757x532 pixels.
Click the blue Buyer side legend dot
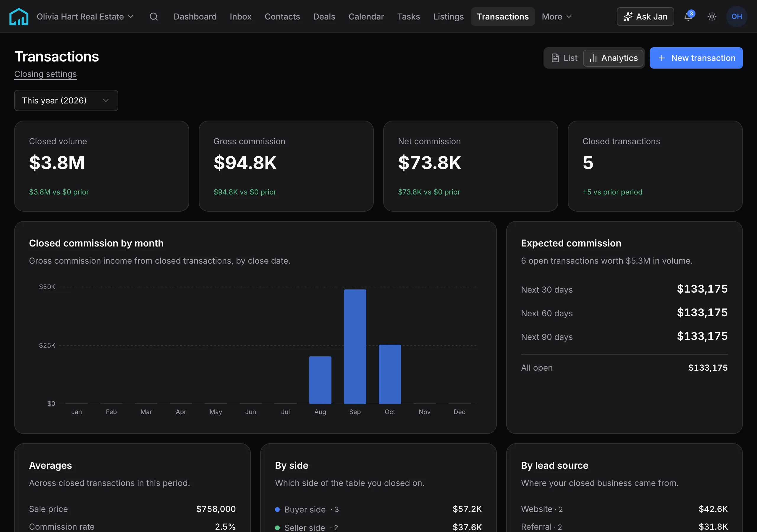point(277,510)
